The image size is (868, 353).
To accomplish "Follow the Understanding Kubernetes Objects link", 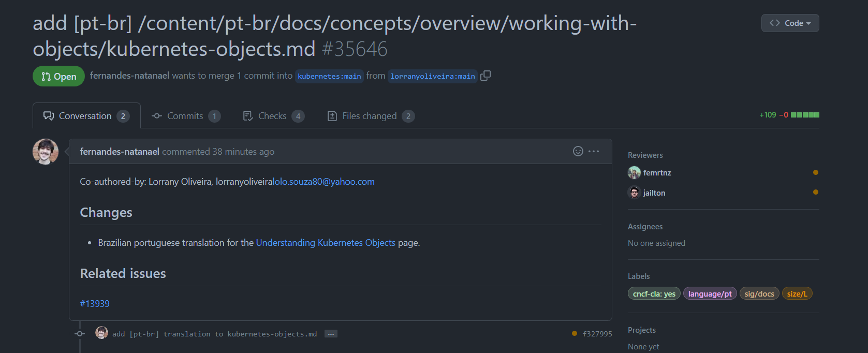I will tap(326, 243).
